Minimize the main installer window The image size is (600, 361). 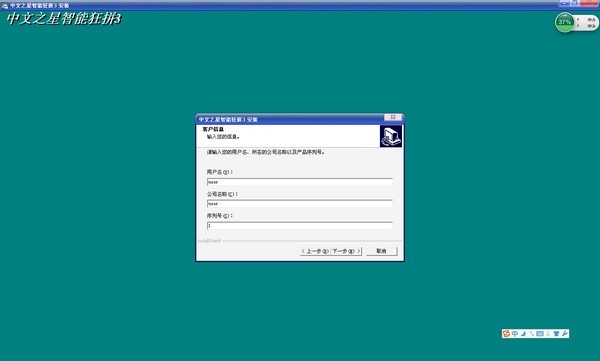click(x=564, y=3)
